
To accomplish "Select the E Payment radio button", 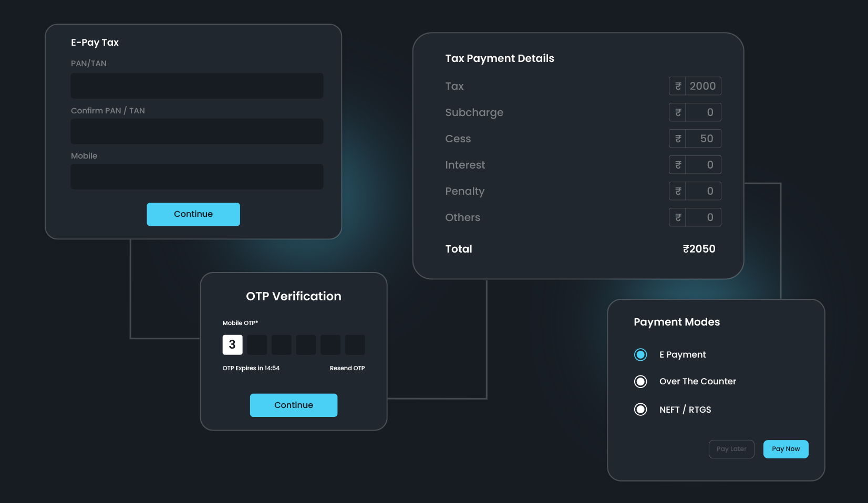I will (640, 355).
